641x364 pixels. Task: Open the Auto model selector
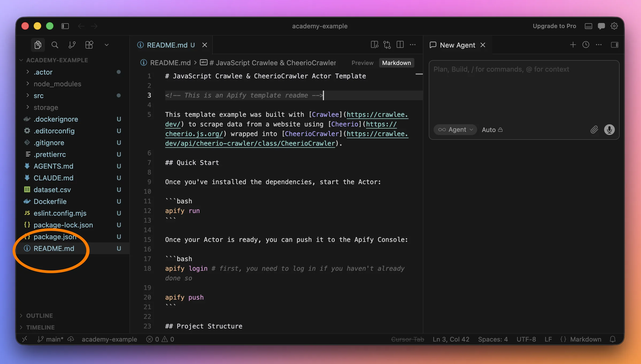(x=492, y=130)
